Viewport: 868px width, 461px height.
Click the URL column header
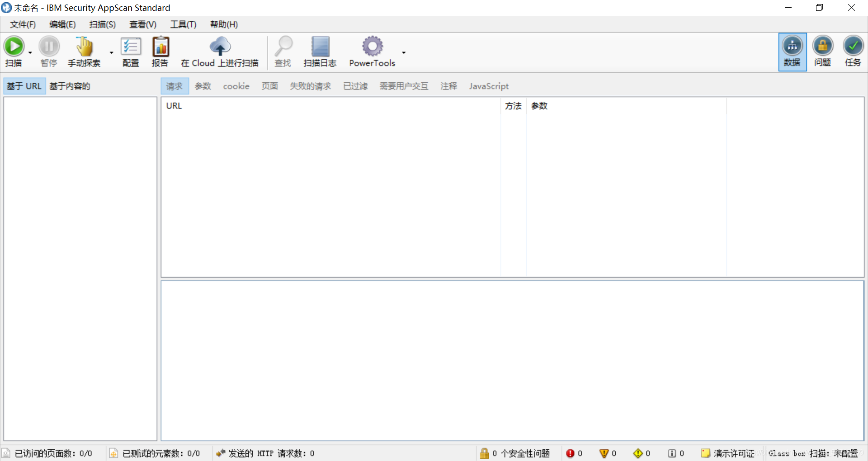331,106
